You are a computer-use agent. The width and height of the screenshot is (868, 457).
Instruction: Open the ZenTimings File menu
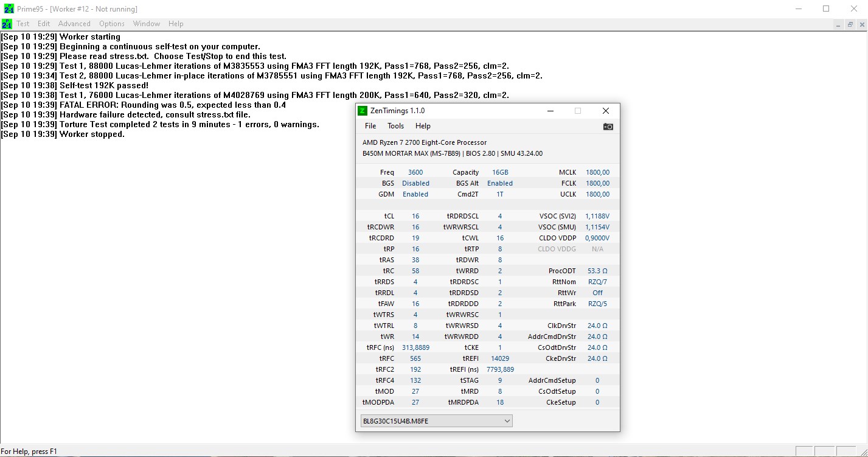pyautogui.click(x=370, y=126)
